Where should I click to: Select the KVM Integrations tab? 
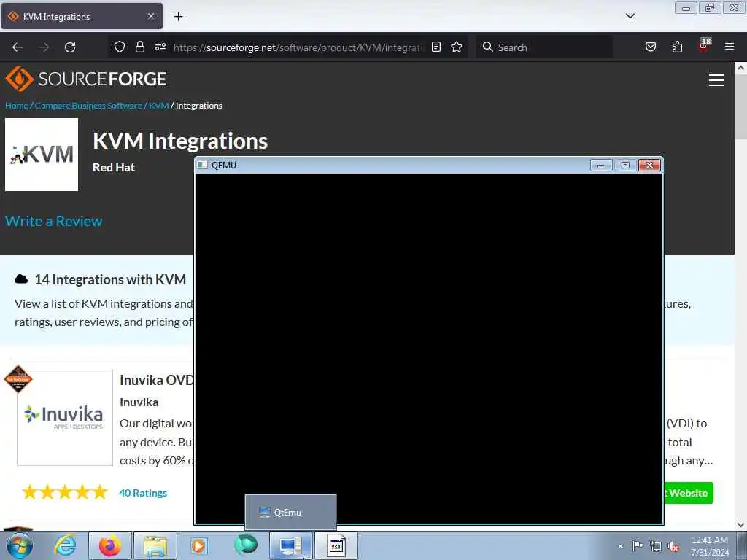click(82, 16)
